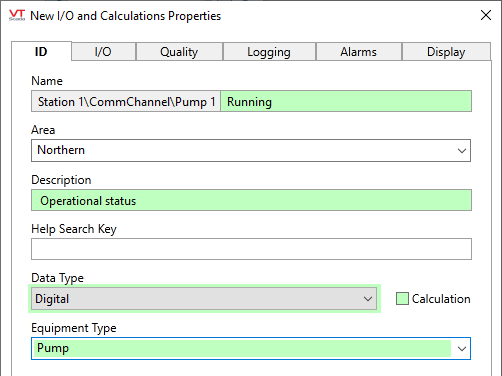The width and height of the screenshot is (502, 376).
Task: Enable the Calculation checkbox
Action: pos(402,299)
